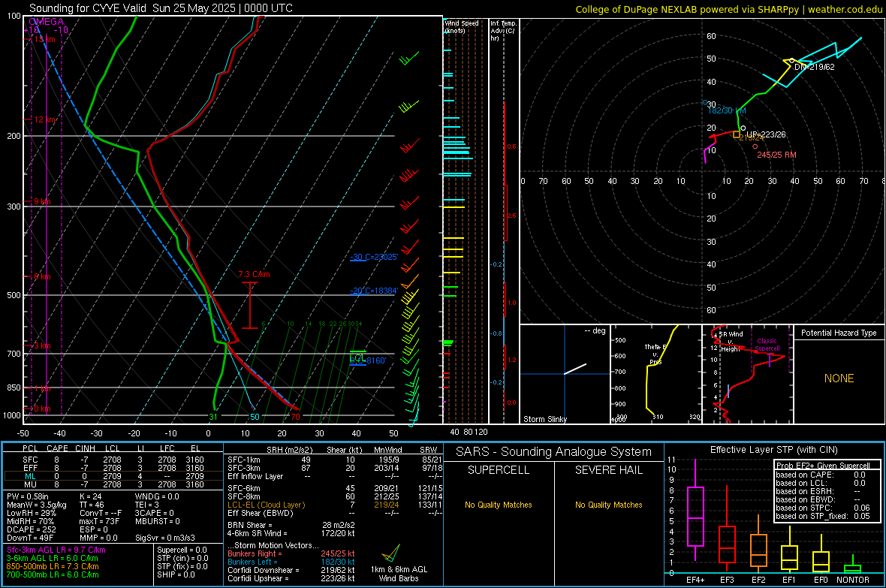Click the 'DCAPE = 252' value
886x588 pixels.
point(31,529)
